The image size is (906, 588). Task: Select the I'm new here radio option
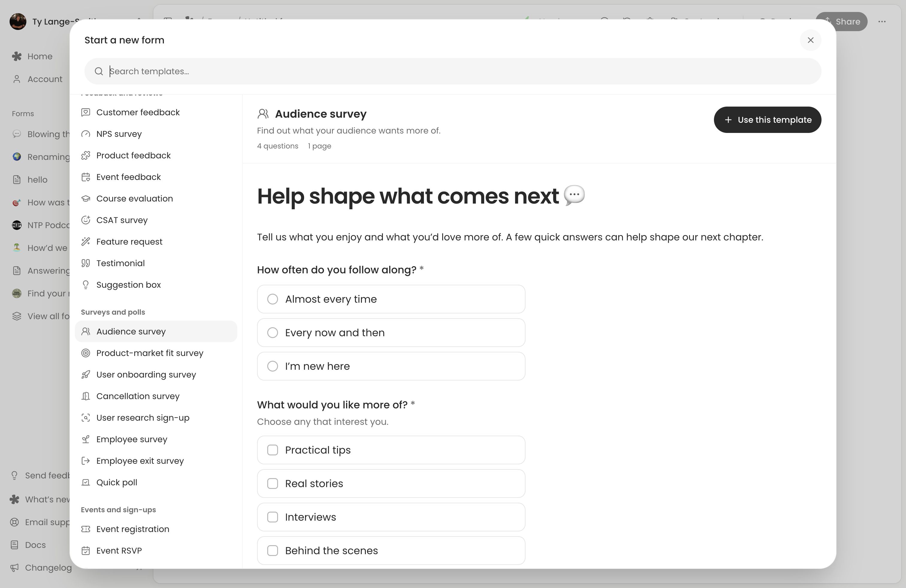pyautogui.click(x=391, y=366)
